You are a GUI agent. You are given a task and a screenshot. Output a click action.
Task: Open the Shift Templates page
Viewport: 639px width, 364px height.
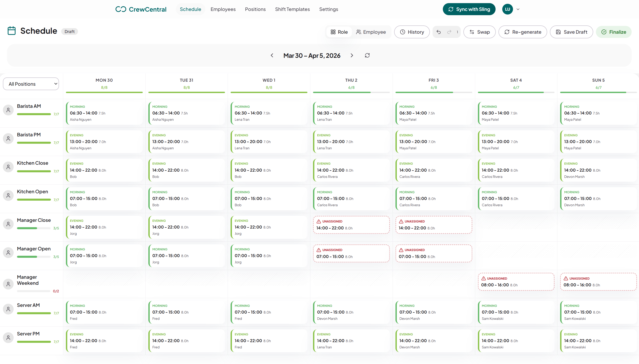click(x=292, y=9)
